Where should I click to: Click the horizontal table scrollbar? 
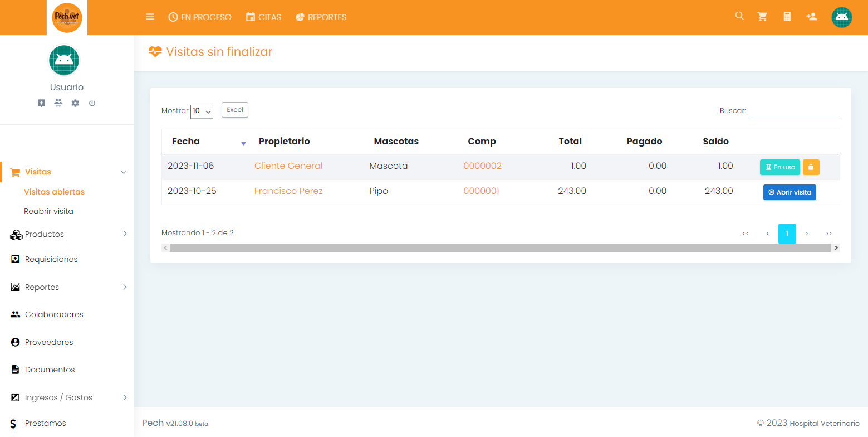tap(499, 247)
